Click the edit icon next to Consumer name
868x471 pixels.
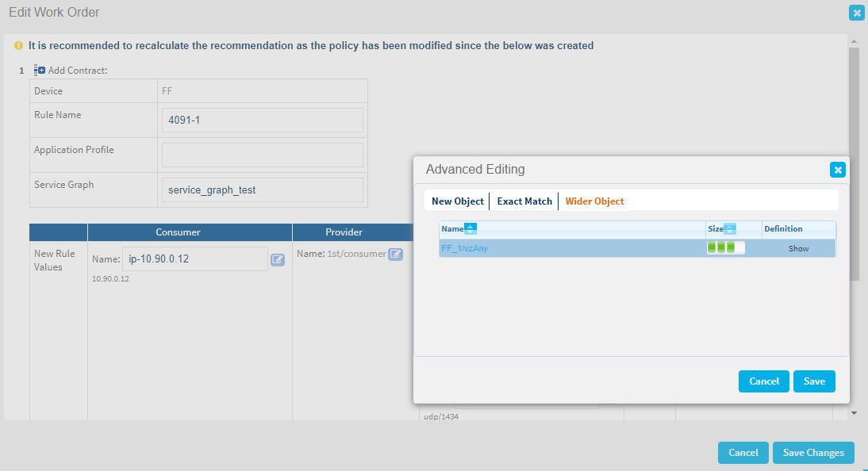(278, 259)
